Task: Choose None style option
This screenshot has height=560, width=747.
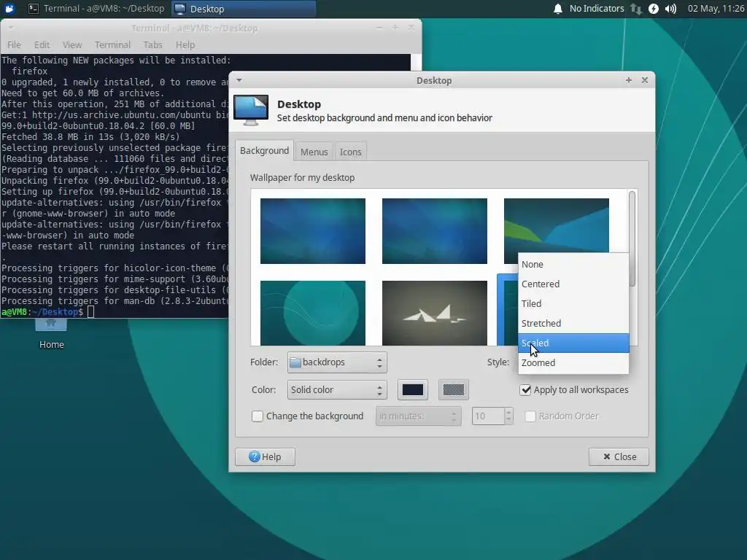Action: pos(573,264)
